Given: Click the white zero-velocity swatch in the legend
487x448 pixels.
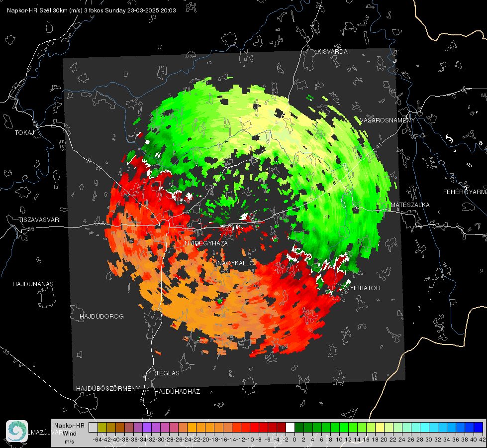Looking at the screenshot, I should 290,427.
